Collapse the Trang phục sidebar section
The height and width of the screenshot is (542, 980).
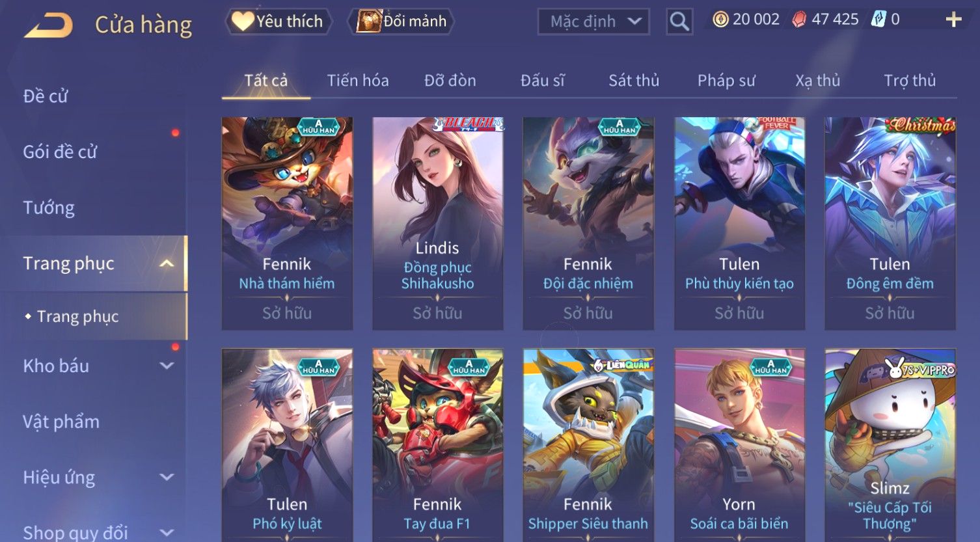pos(167,264)
